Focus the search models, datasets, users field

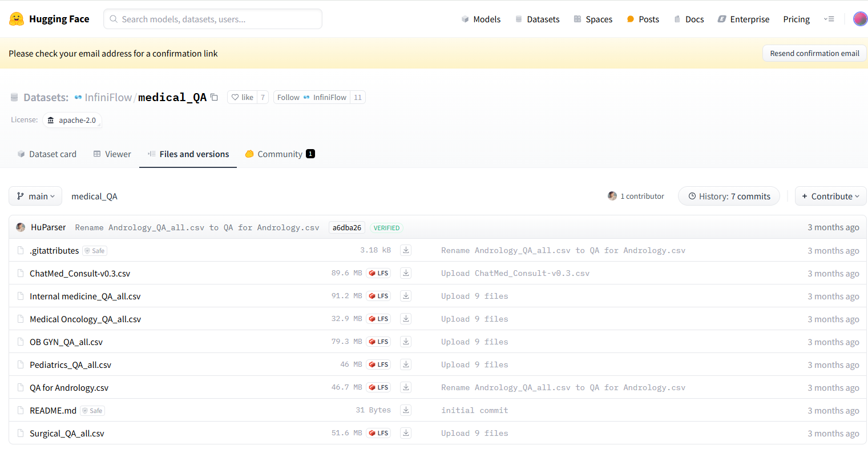(x=213, y=19)
